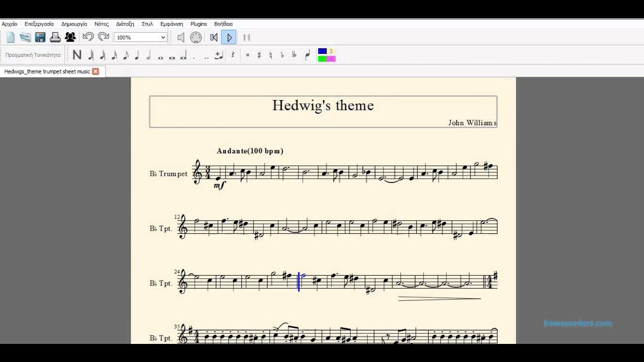
Task: Select voice 1 blue swatch
Action: [323, 51]
